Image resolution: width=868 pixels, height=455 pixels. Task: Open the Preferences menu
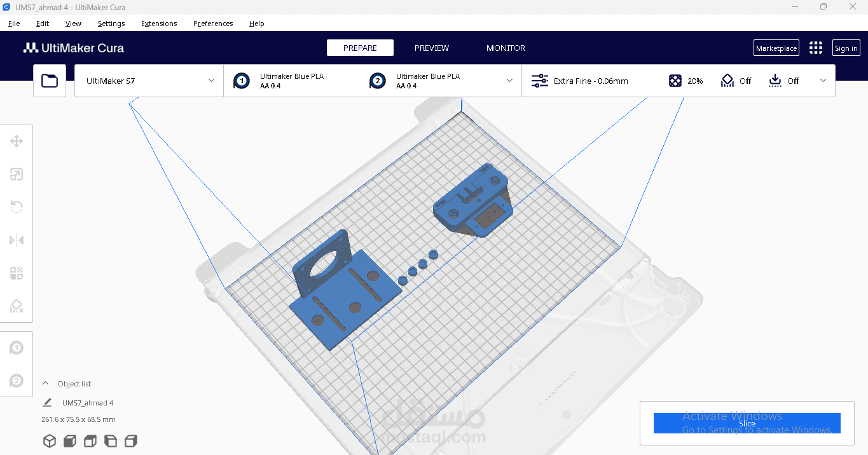tap(213, 24)
